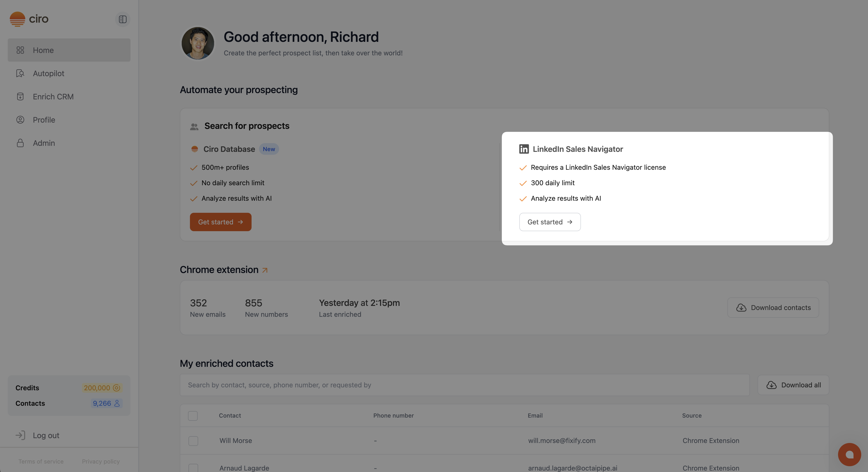This screenshot has height=472, width=868.
Task: Click the LinkedIn logo icon
Action: [x=524, y=149]
